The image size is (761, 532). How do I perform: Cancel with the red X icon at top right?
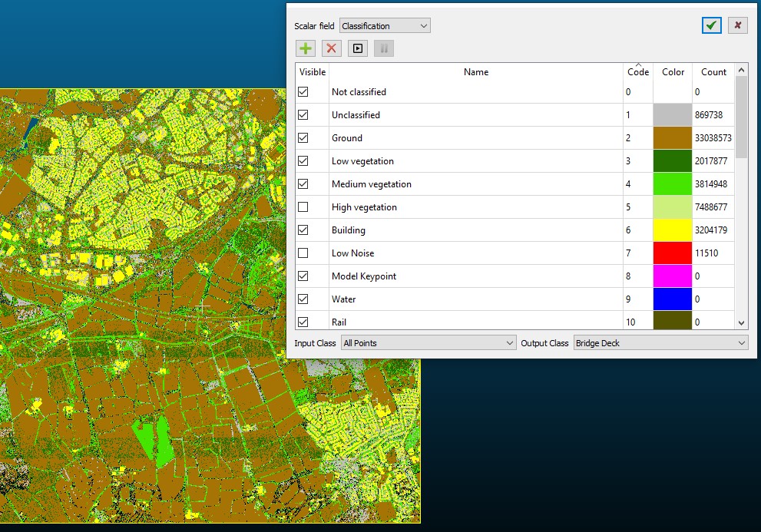pyautogui.click(x=737, y=25)
